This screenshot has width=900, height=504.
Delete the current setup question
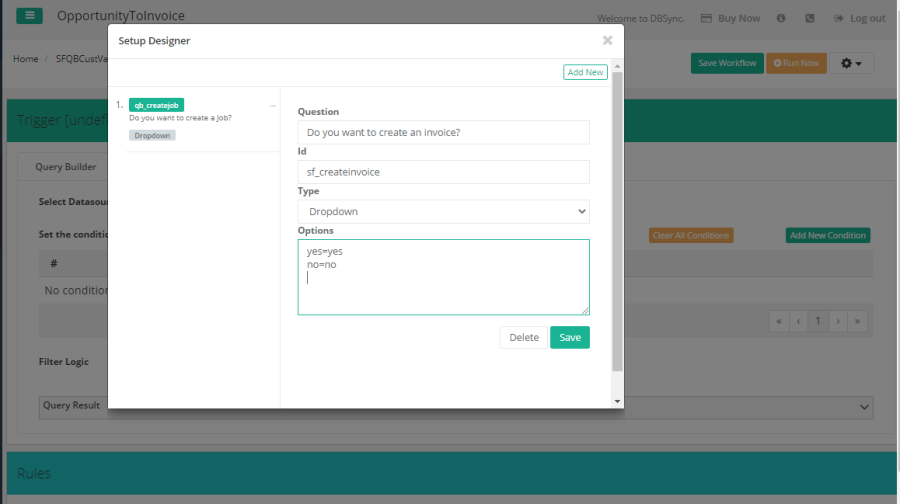pyautogui.click(x=524, y=338)
